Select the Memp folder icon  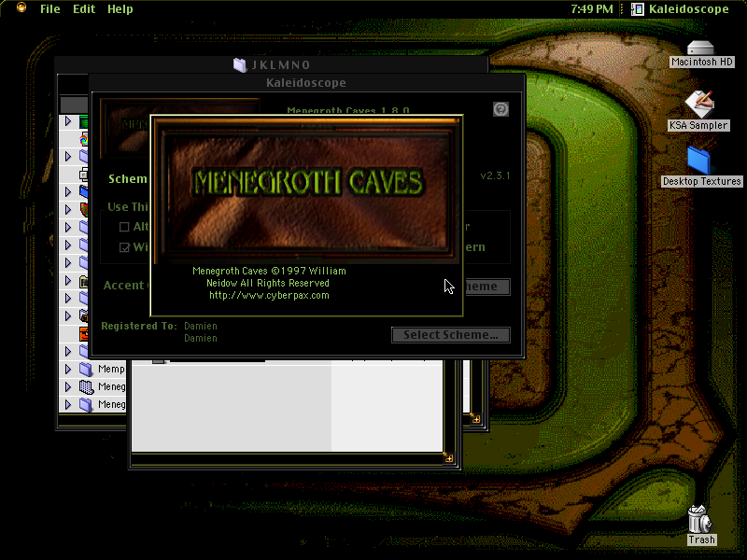pos(86,369)
